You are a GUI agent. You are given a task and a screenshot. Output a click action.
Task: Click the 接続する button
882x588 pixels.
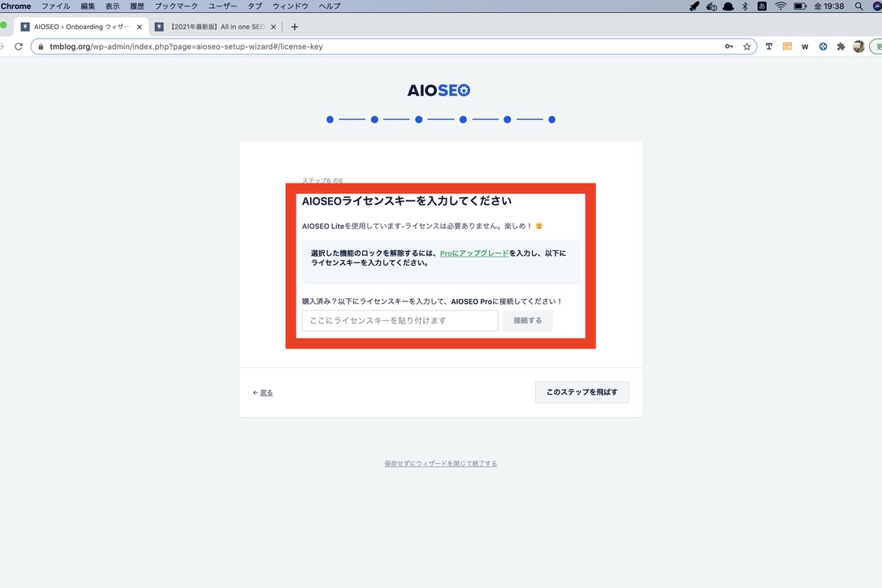click(x=528, y=321)
